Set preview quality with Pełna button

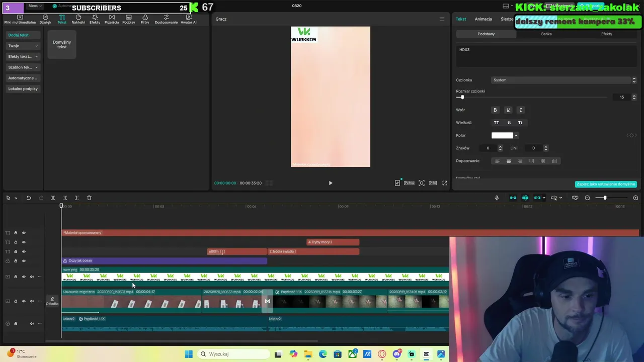(x=409, y=183)
